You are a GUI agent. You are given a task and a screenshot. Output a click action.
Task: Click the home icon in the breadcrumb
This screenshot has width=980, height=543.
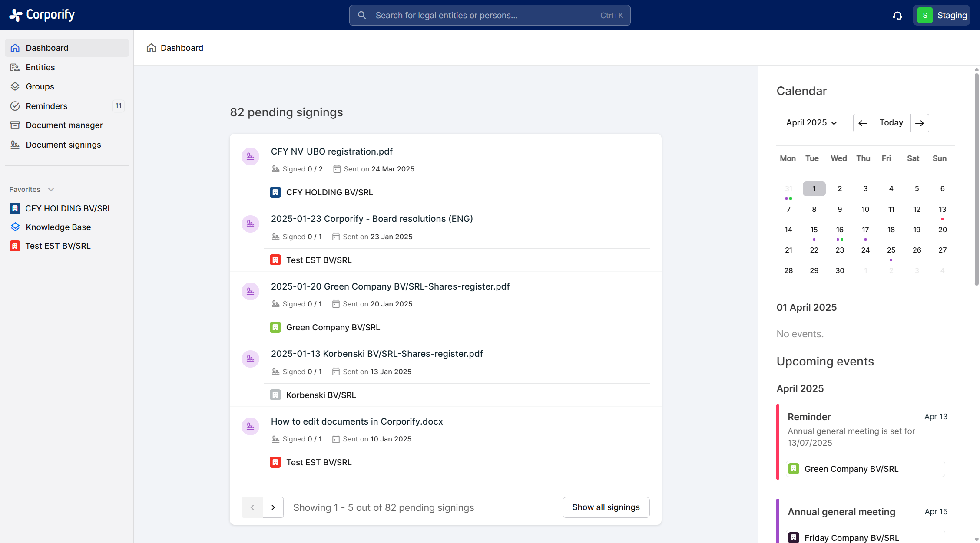[x=151, y=48]
